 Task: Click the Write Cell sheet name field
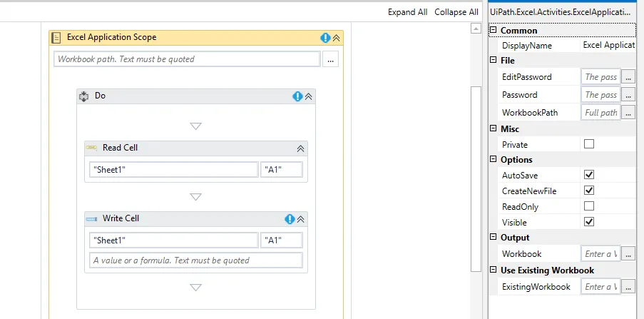pyautogui.click(x=174, y=240)
